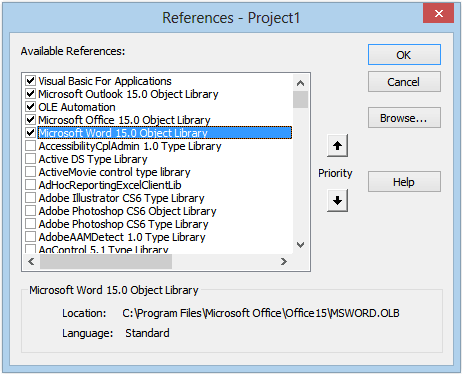This screenshot has width=462, height=374.
Task: Uncheck Microsoft Outlook 15.0 Object Library
Action: pyautogui.click(x=30, y=94)
